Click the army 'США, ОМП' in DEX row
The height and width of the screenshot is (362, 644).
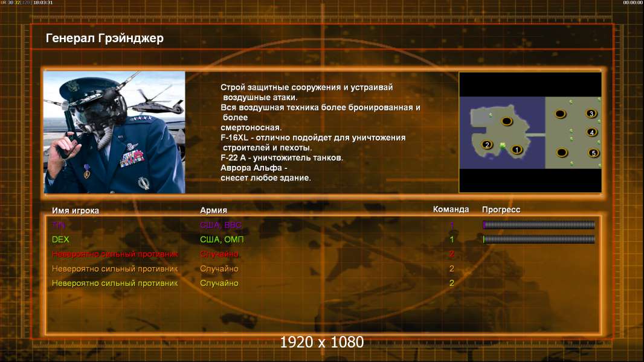point(222,240)
